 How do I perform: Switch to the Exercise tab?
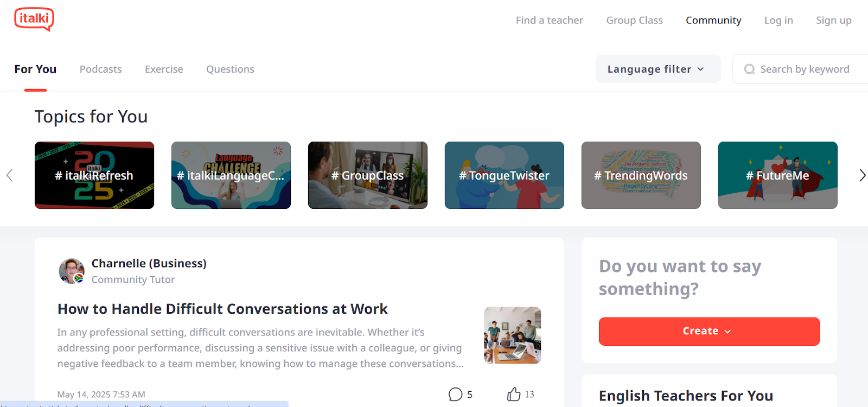click(x=164, y=69)
